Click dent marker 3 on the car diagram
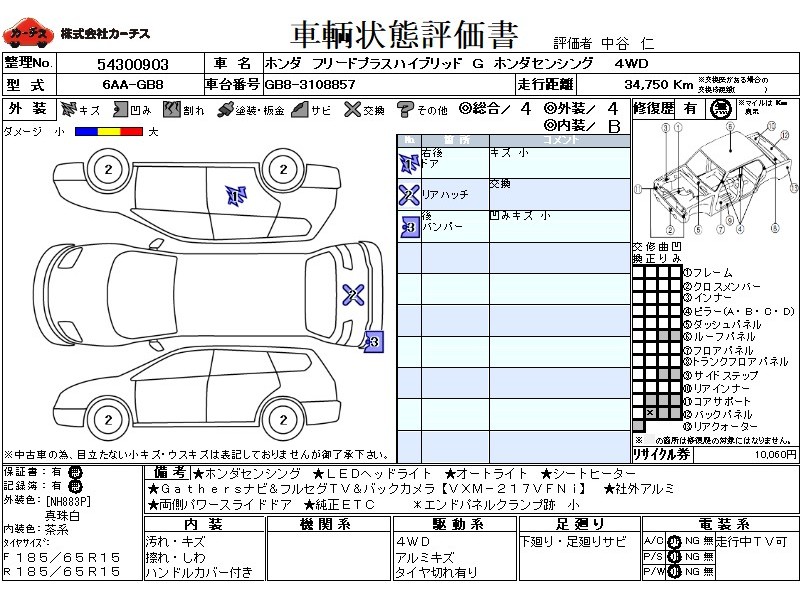 click(373, 341)
